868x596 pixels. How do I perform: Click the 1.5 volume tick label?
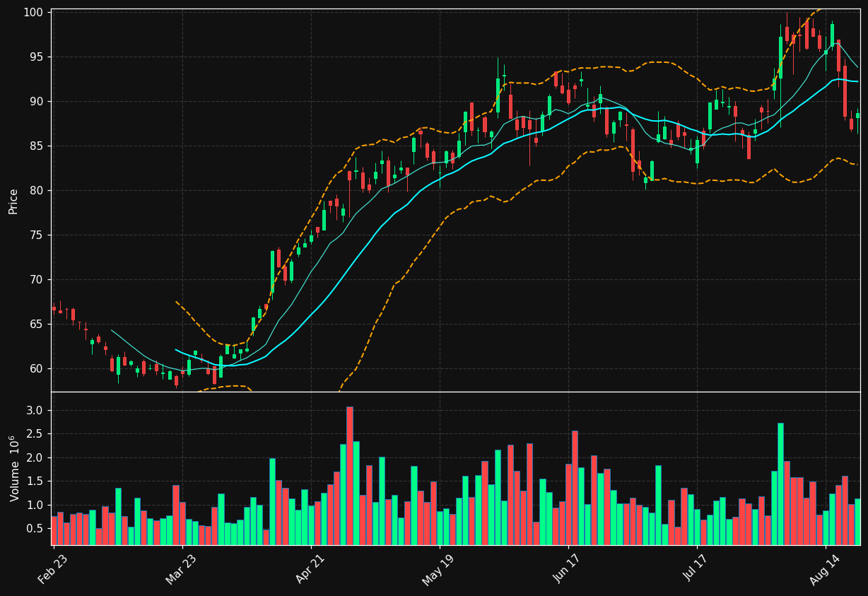click(36, 481)
